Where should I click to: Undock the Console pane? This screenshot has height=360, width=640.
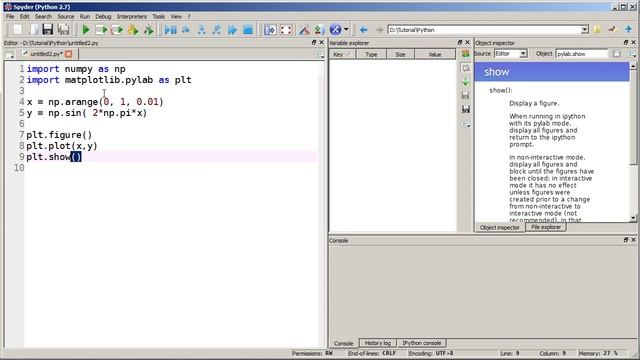point(626,240)
